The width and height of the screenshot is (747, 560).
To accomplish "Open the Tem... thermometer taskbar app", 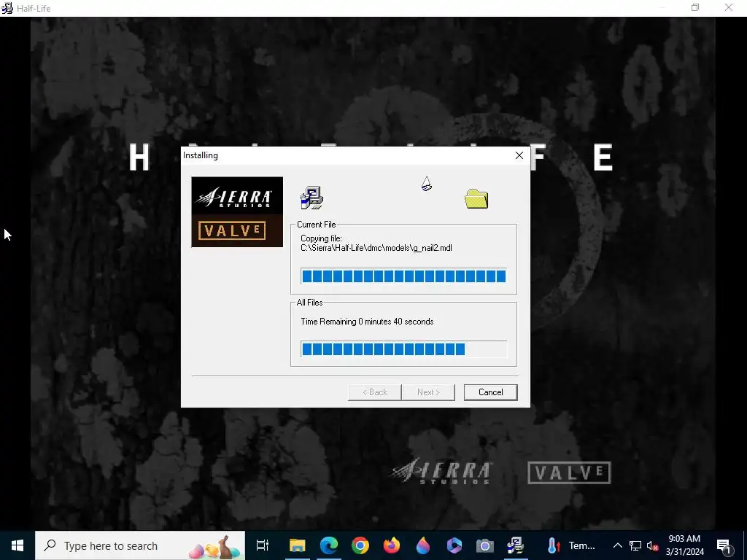I will [x=570, y=545].
